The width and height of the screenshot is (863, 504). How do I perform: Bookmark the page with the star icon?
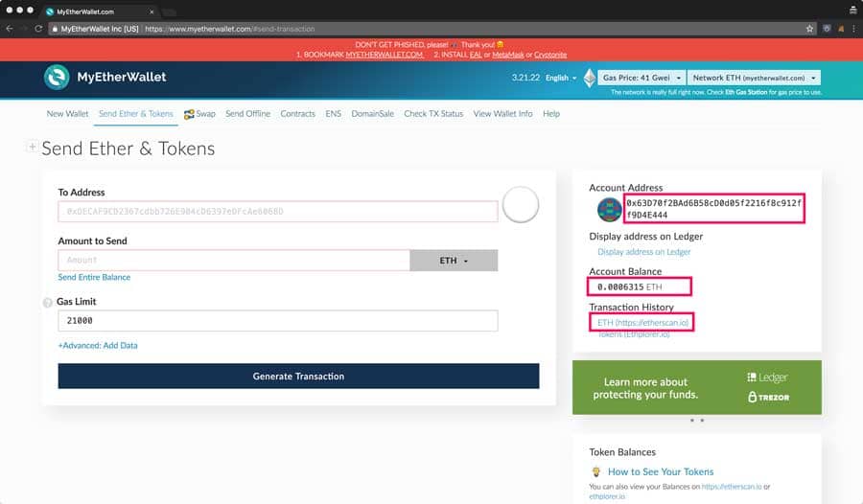point(809,29)
